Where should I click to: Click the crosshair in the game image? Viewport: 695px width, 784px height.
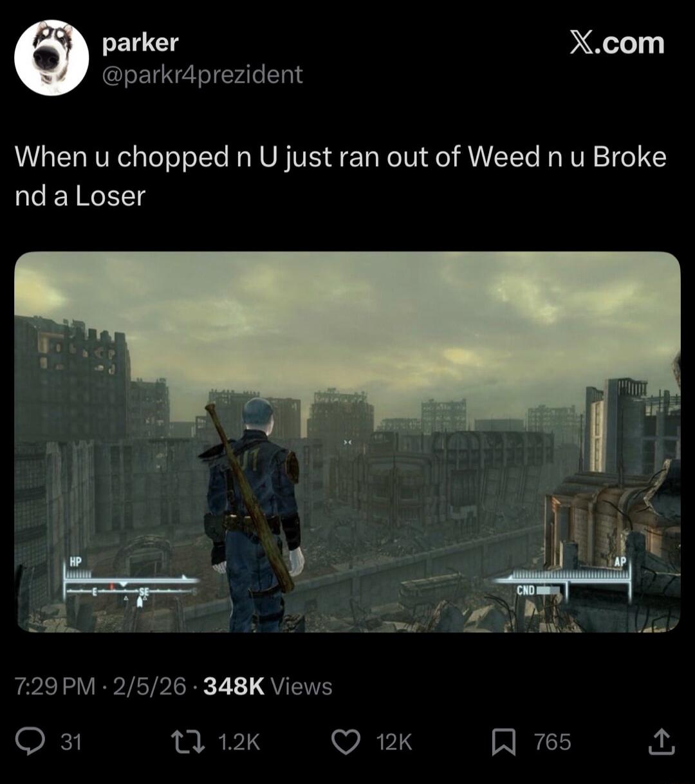348,442
